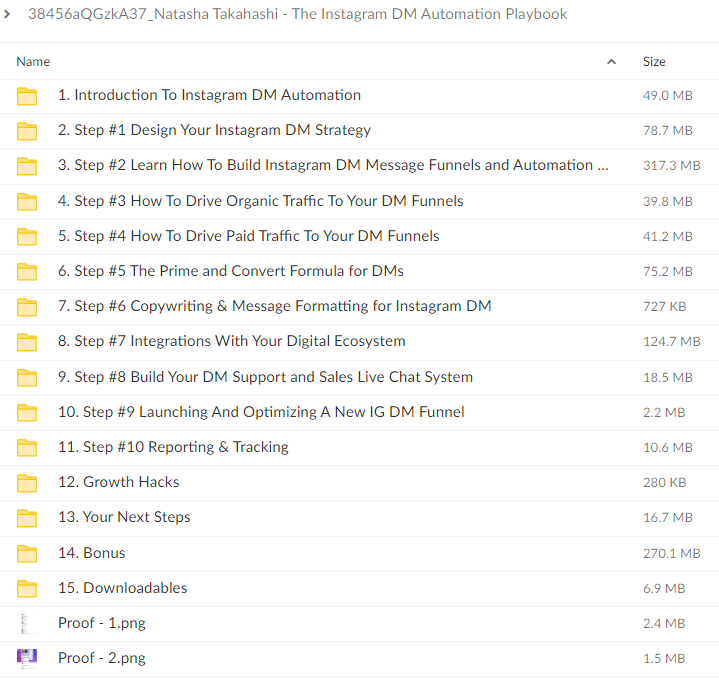Open the Proof - 1.png thumbnail

27,624
